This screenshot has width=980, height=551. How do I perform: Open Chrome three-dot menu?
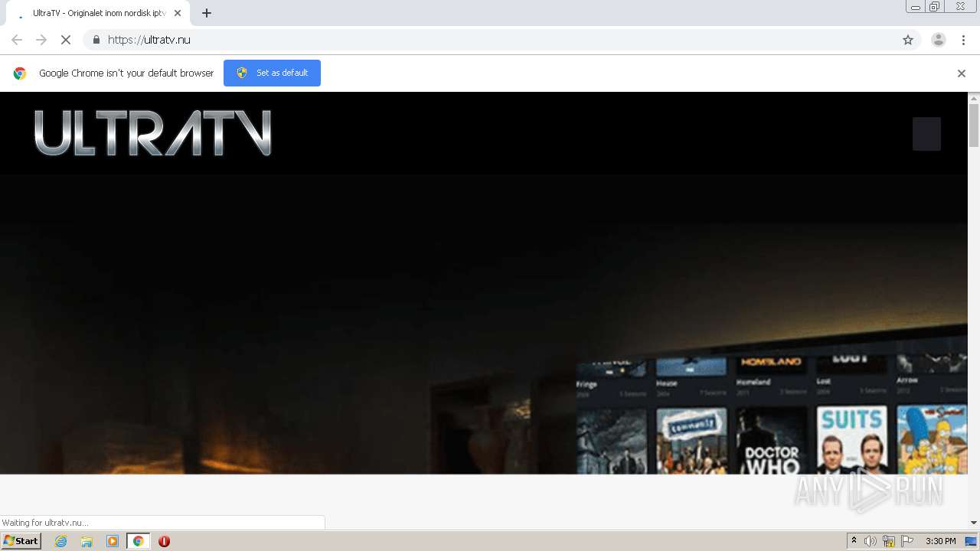963,40
